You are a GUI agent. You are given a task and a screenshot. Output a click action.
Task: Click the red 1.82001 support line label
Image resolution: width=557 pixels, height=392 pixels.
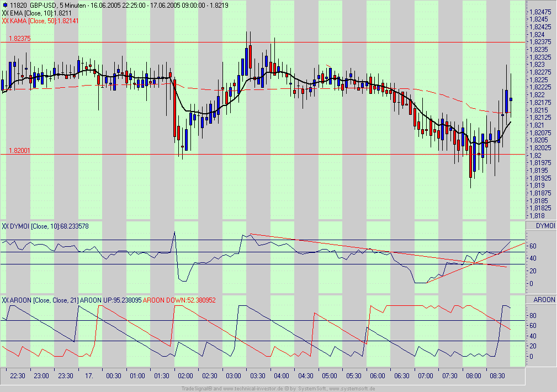[x=19, y=151]
